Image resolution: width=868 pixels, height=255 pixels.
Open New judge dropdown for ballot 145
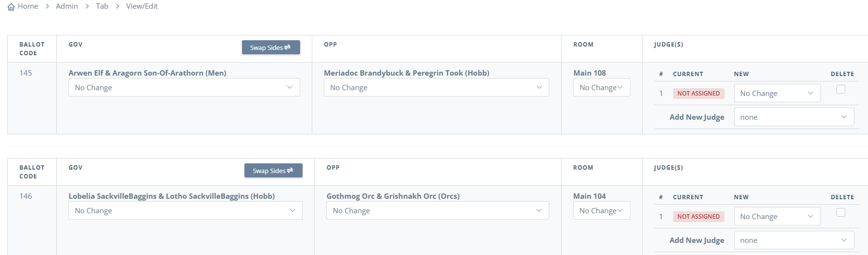coord(777,93)
